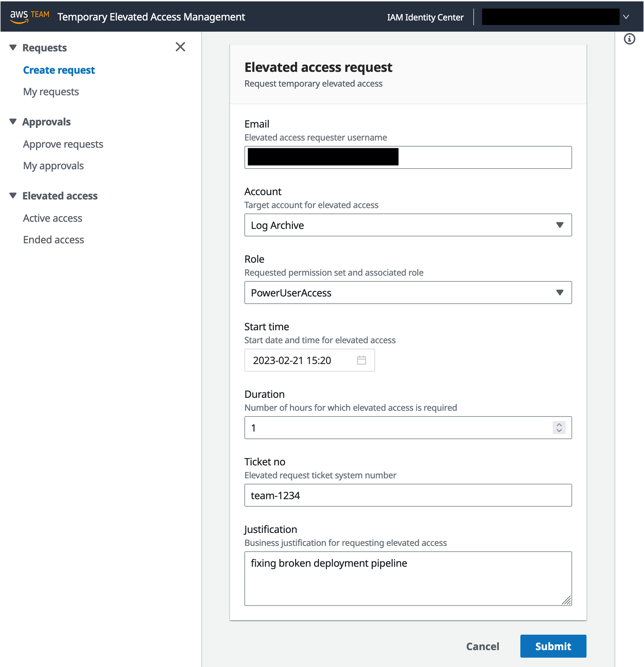
Task: Expand the account selector in the header
Action: pyautogui.click(x=626, y=17)
